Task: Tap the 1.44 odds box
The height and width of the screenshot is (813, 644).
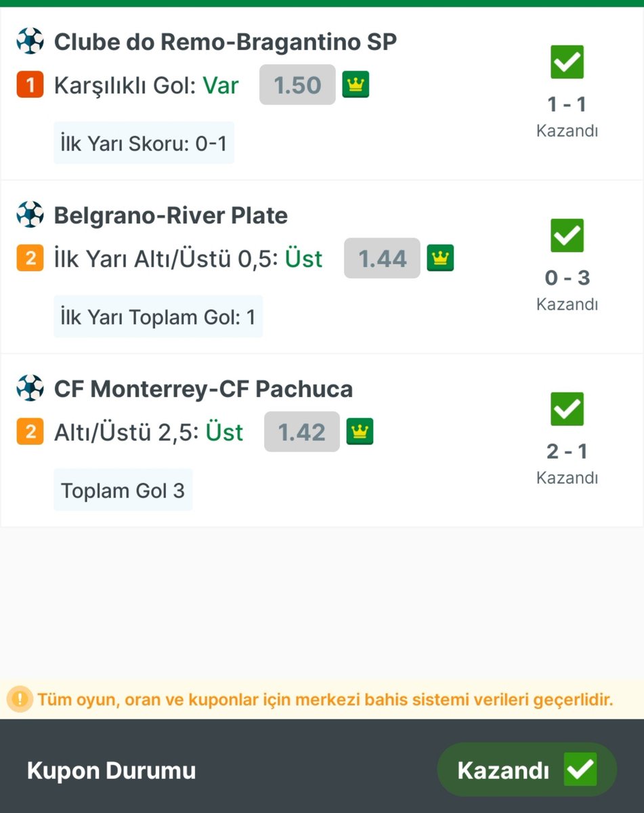Action: [382, 258]
